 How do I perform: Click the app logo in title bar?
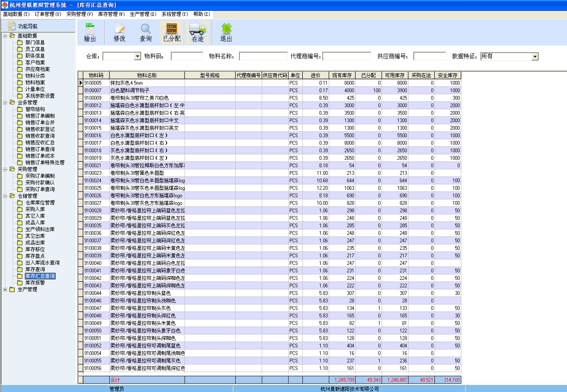(x=4, y=5)
